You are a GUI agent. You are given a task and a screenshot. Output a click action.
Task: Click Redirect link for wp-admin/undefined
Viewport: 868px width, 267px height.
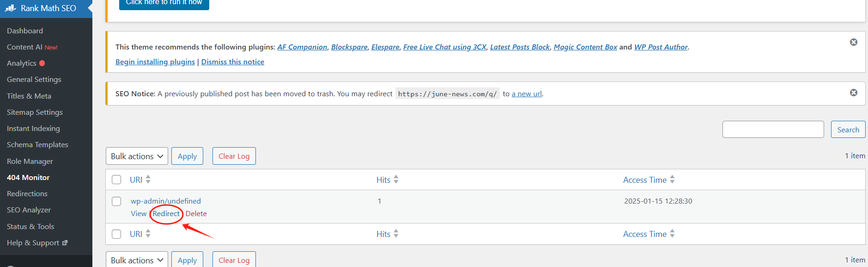coord(166,213)
